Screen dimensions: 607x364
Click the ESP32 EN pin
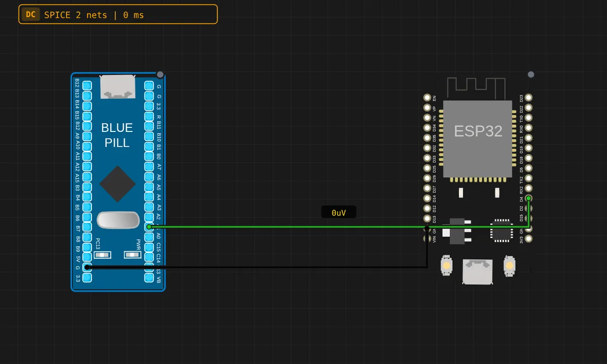427,97
